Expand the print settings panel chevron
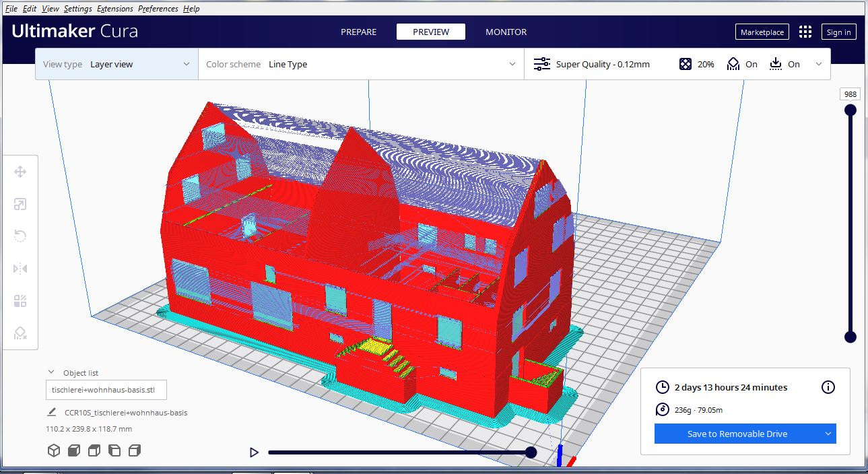868x474 pixels. click(x=819, y=64)
